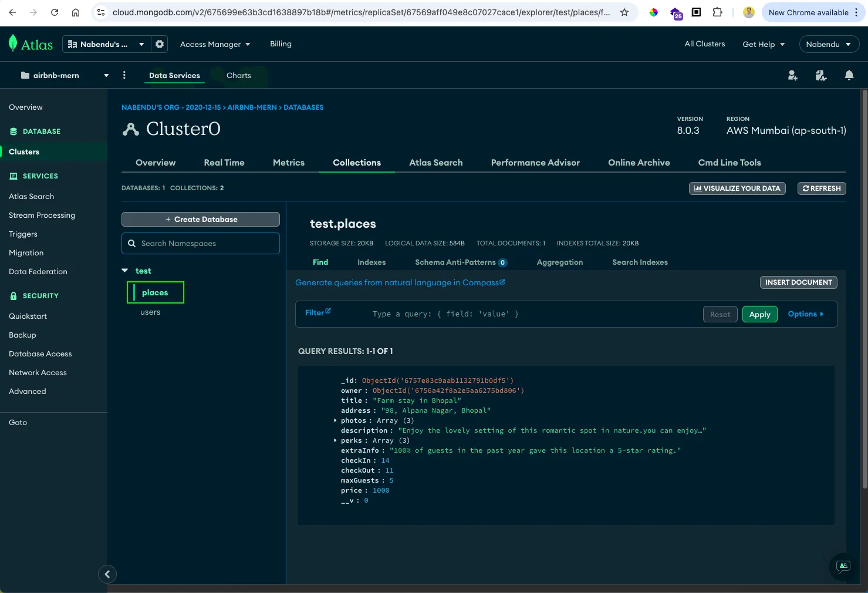Open Cmd Line Tools tab

(x=729, y=163)
